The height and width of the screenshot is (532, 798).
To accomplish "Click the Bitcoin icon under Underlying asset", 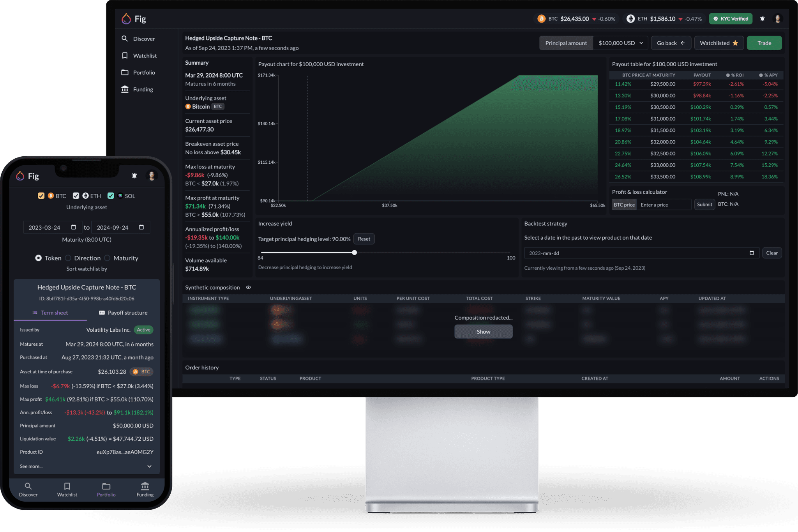I will click(x=188, y=107).
